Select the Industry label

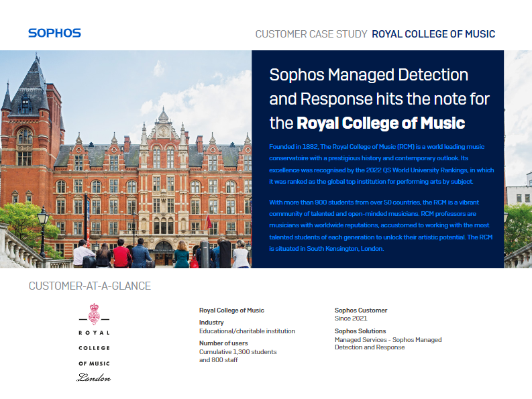click(211, 323)
